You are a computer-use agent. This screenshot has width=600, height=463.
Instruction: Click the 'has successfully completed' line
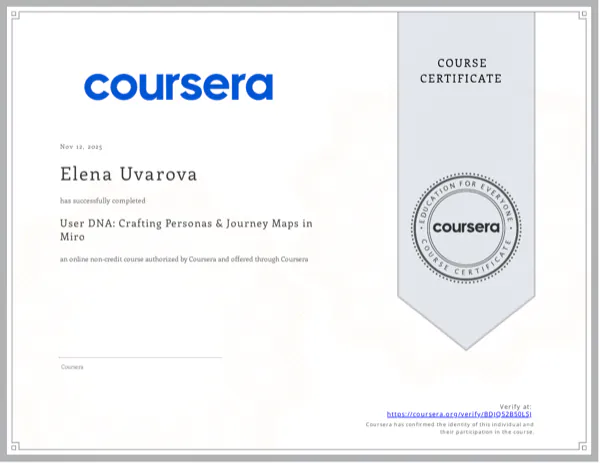pos(103,201)
